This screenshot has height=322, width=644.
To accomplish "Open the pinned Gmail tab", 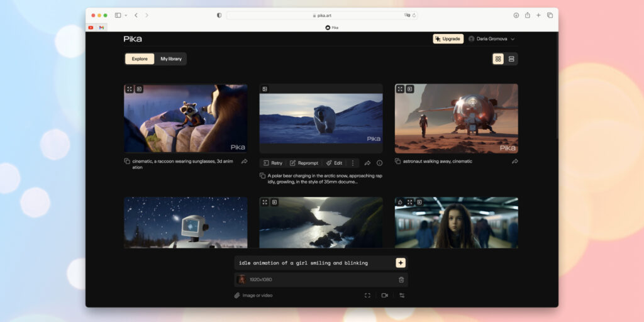I will (101, 28).
